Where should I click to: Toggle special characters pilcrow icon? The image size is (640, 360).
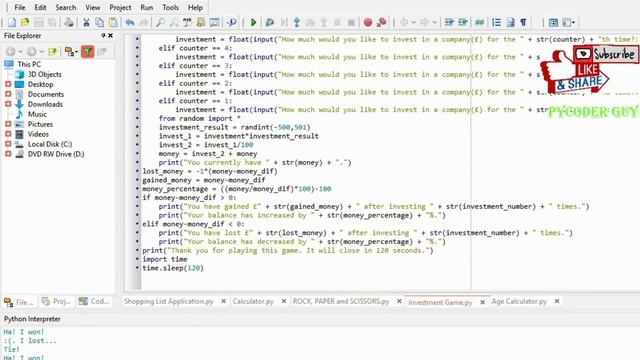(x=523, y=22)
